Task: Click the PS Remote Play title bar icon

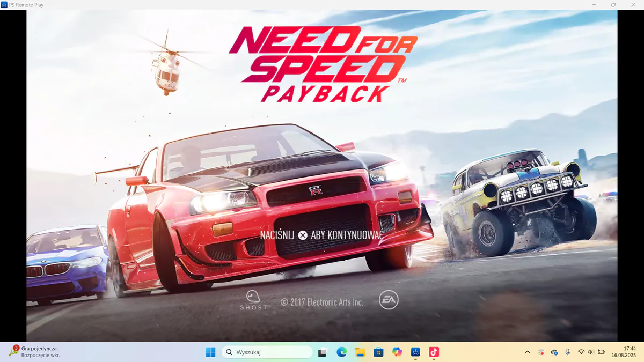Action: (4, 5)
